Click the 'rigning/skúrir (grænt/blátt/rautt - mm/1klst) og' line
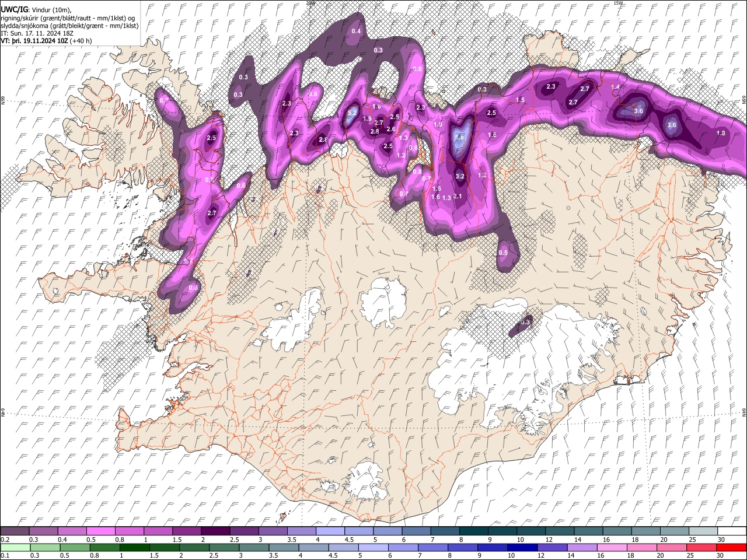Image resolution: width=747 pixels, height=560 pixels. pos(68,18)
